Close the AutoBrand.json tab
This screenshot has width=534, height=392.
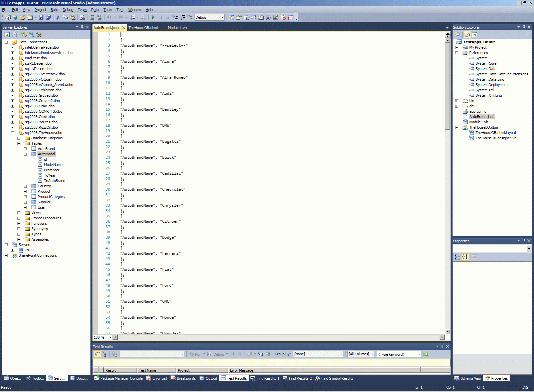click(x=124, y=28)
